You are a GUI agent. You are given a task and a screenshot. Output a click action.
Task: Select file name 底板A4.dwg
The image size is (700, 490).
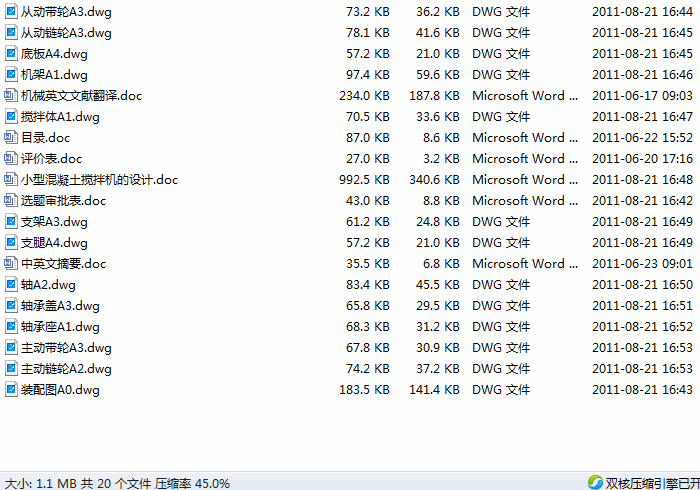pyautogui.click(x=54, y=54)
